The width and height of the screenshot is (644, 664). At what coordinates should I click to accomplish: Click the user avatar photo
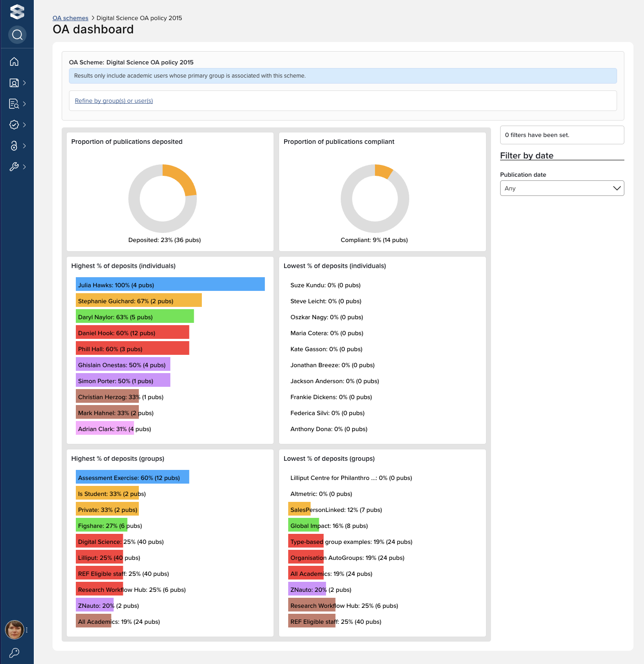click(14, 630)
